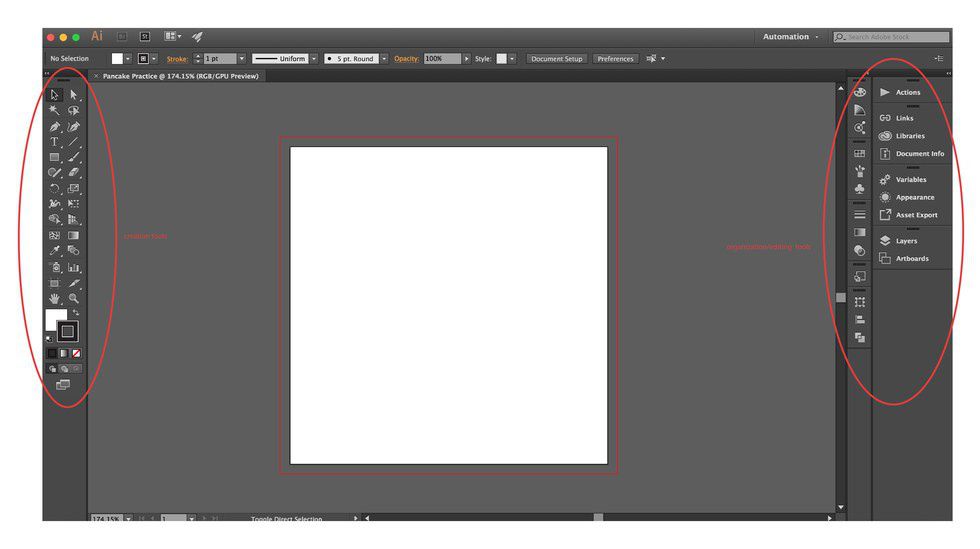Swap fill and stroke colors
The height and width of the screenshot is (549, 980).
(x=75, y=313)
